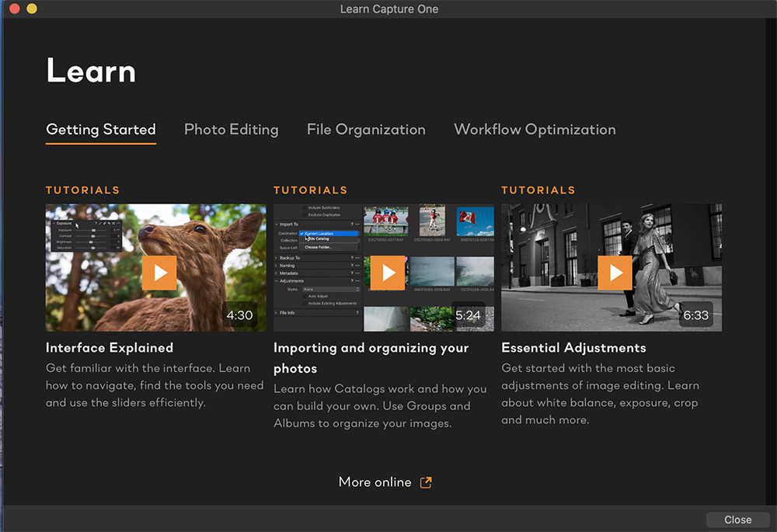Click the external link icon beside More online
Screen dimensions: 777x532
click(x=426, y=482)
